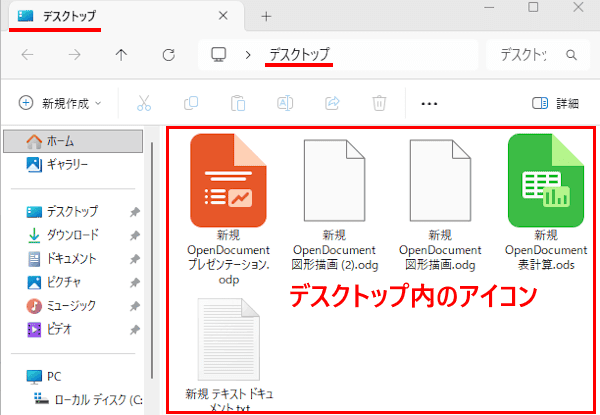
Task: Select the 図形描画 (2).odg file icon
Action: [334, 180]
